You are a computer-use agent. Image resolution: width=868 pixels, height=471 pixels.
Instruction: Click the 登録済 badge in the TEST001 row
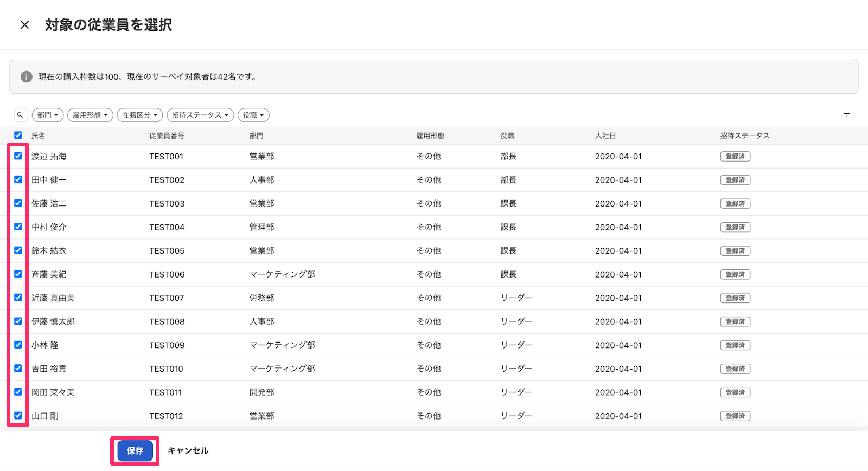[735, 156]
